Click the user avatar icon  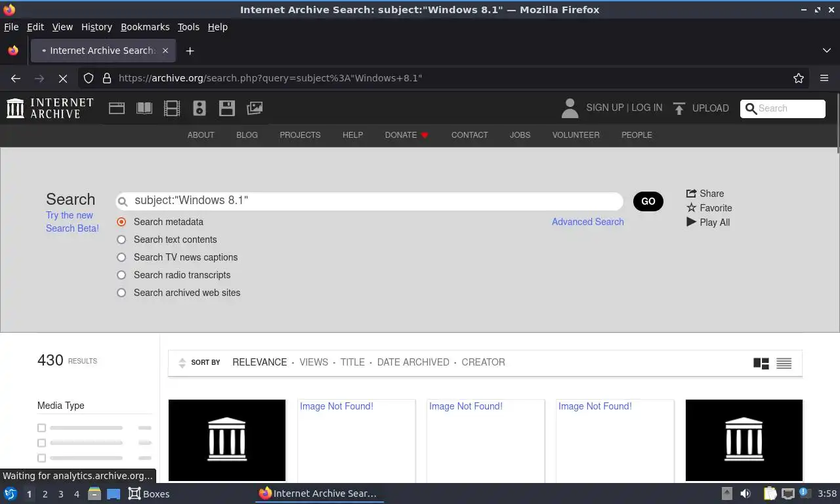click(x=570, y=108)
